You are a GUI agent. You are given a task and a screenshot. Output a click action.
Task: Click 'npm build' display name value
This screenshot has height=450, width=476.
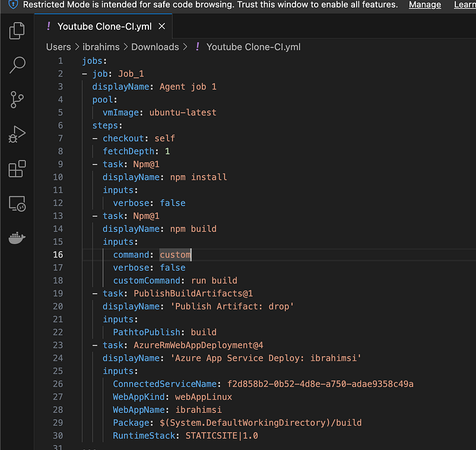click(x=193, y=229)
